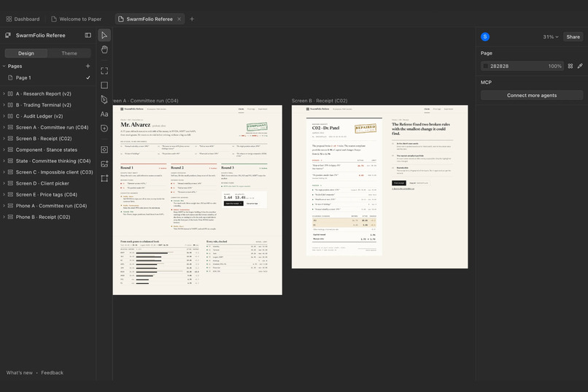Screen dimensions: 588x392
Task: Click the add-component plus shield tool
Action: point(104,128)
